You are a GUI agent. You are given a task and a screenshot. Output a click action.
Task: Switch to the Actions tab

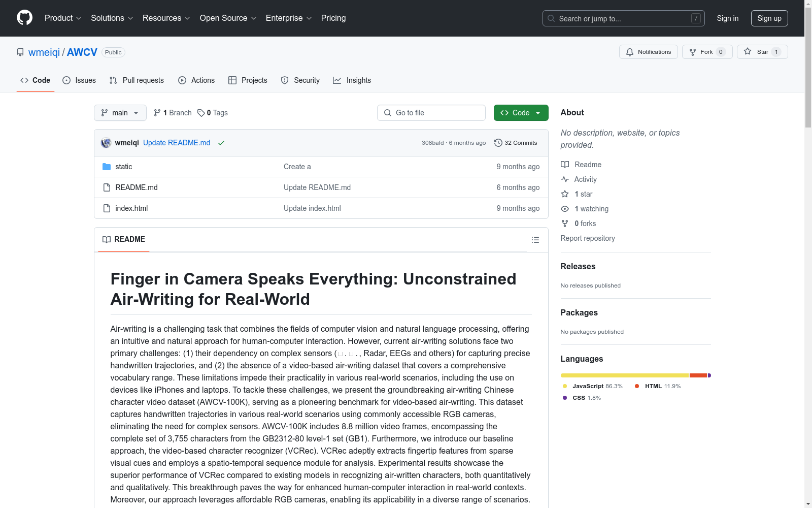pos(196,80)
